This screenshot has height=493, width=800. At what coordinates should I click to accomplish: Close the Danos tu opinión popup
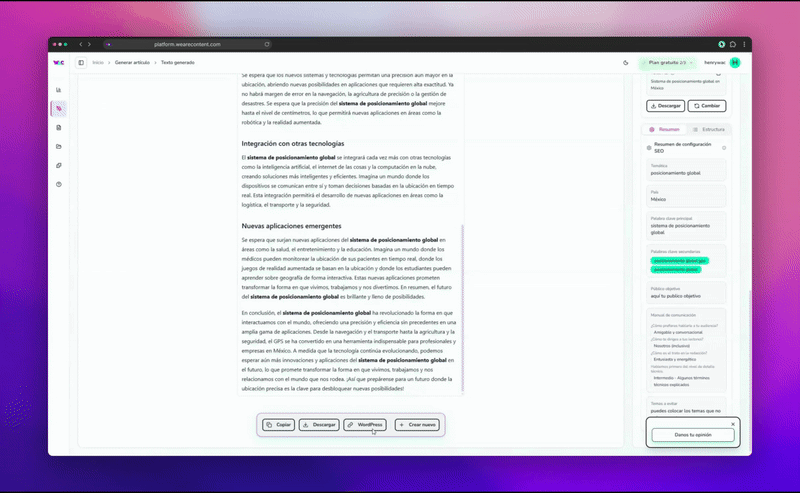pyautogui.click(x=733, y=424)
